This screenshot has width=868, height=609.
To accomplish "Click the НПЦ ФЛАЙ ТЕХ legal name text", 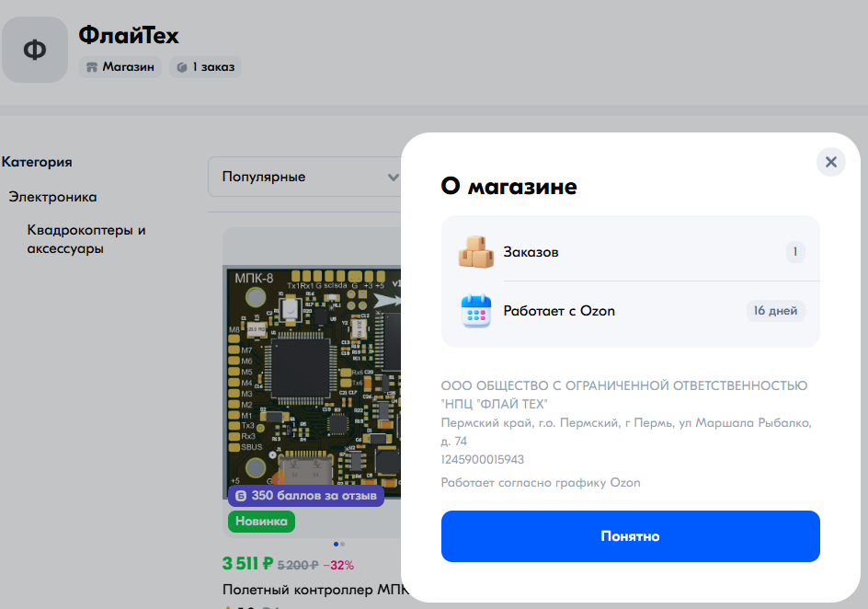I will pyautogui.click(x=623, y=395).
